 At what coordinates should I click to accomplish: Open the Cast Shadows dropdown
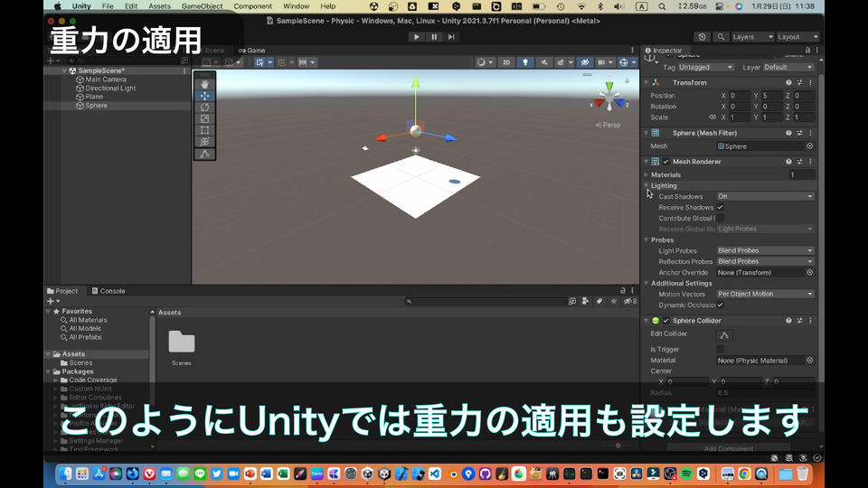pos(765,196)
